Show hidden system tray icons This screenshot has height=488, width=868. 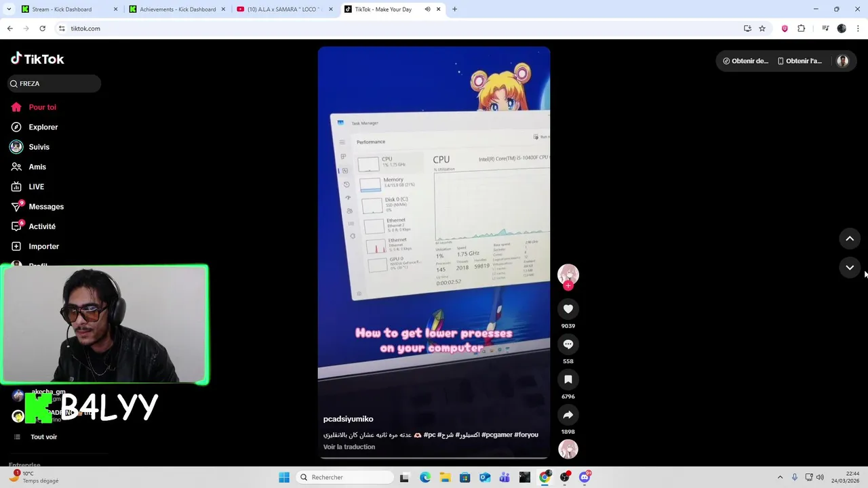(x=780, y=477)
